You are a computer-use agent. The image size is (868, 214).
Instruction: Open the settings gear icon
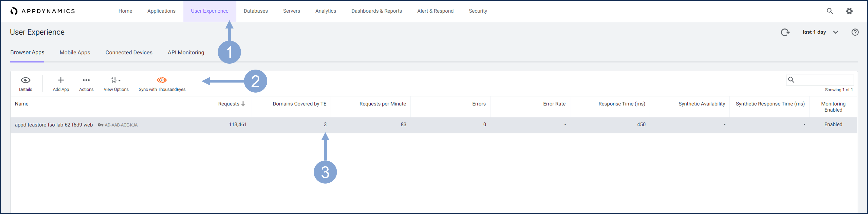click(x=849, y=11)
